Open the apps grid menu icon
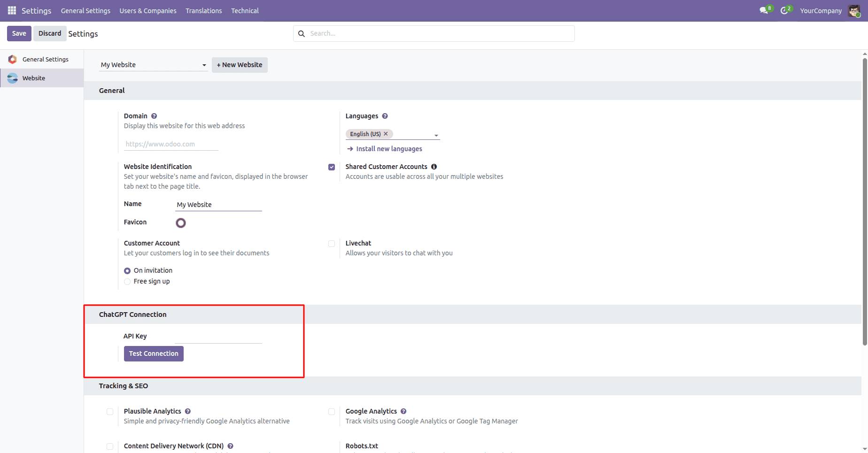 tap(12, 10)
